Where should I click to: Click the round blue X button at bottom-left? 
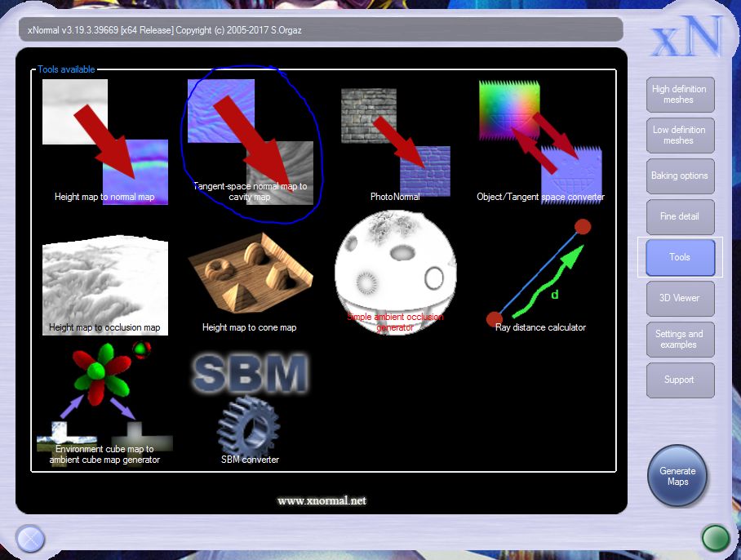(30, 539)
